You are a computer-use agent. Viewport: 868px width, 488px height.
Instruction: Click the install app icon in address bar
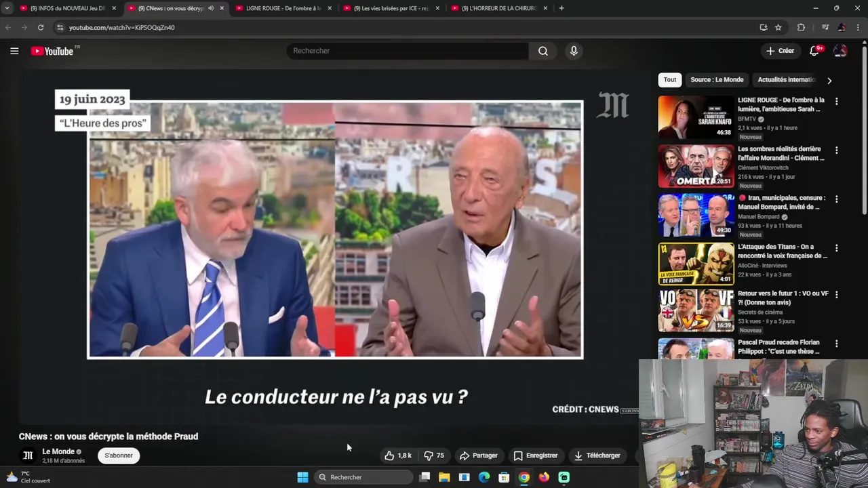click(x=764, y=27)
